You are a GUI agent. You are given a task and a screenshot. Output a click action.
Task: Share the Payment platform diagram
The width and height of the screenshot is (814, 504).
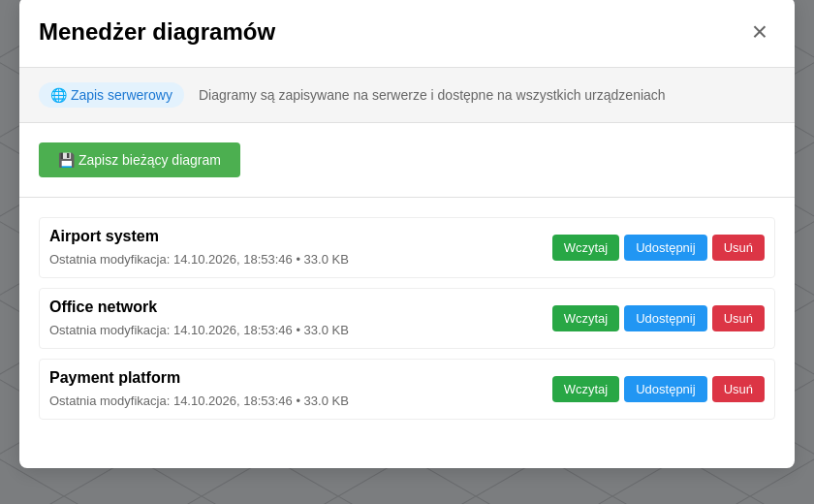tap(666, 390)
